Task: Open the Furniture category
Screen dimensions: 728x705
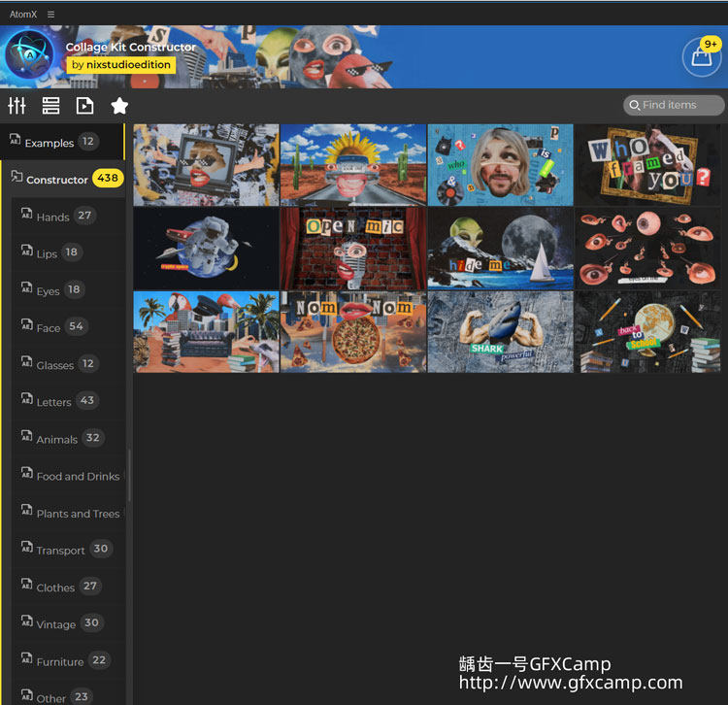Action: pos(68,661)
